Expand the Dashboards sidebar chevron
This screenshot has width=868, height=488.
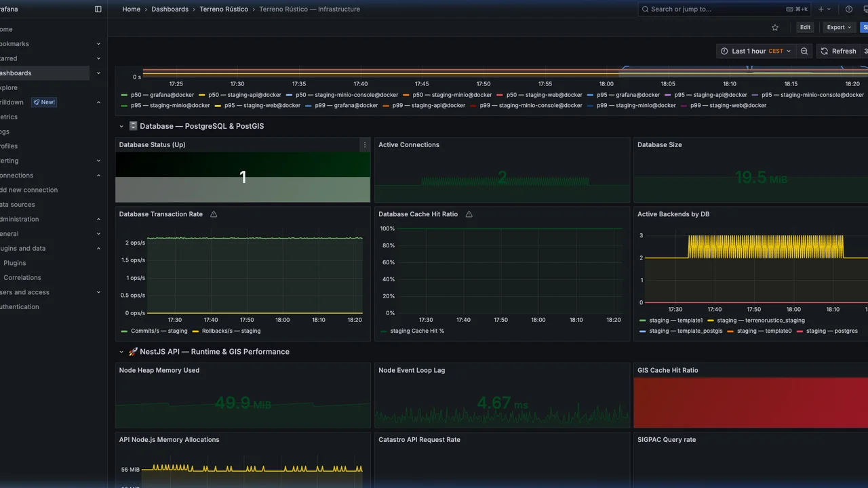click(98, 73)
